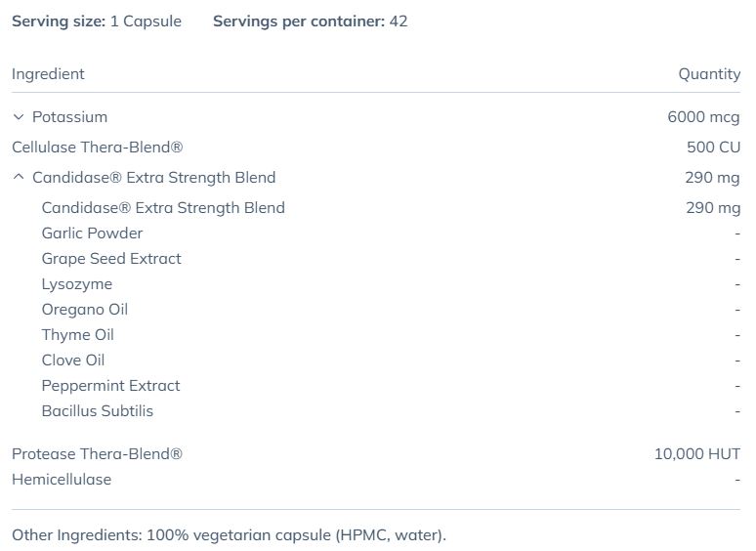Select the Oregano Oil ingredient
756x551 pixels.
click(x=85, y=310)
